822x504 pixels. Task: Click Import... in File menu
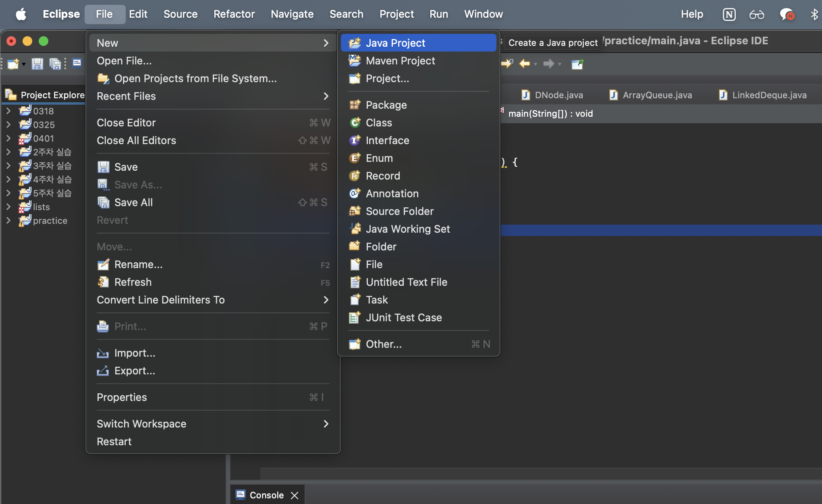pos(135,353)
